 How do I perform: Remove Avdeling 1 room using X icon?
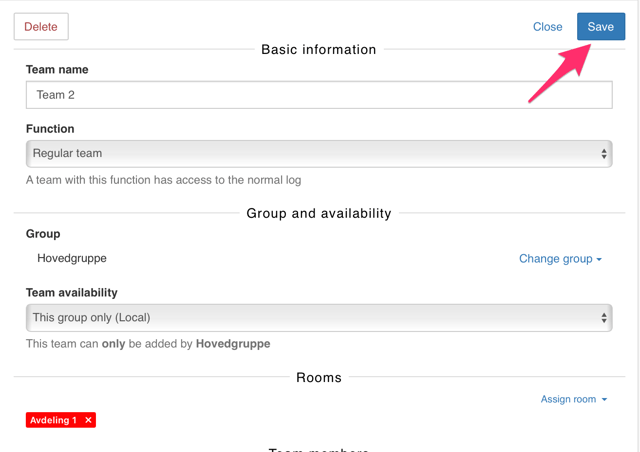click(88, 420)
